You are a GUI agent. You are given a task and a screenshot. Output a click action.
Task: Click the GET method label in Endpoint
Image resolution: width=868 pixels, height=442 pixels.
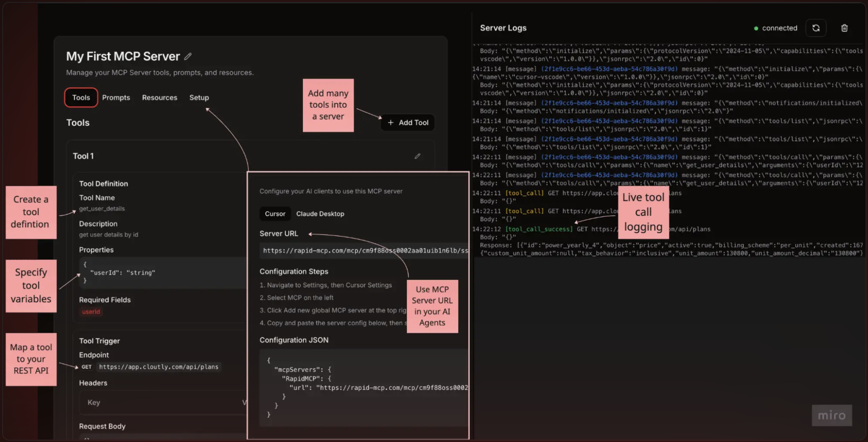point(87,367)
